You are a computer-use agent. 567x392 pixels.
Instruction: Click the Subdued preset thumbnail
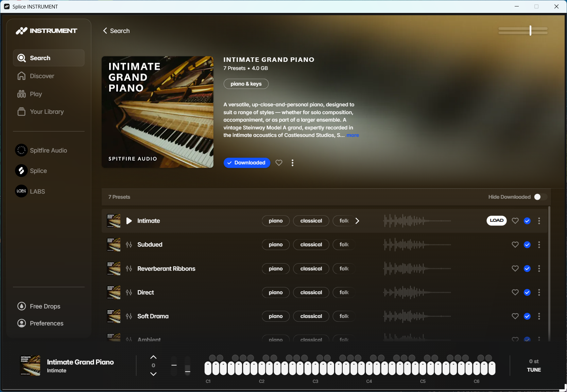click(x=114, y=245)
